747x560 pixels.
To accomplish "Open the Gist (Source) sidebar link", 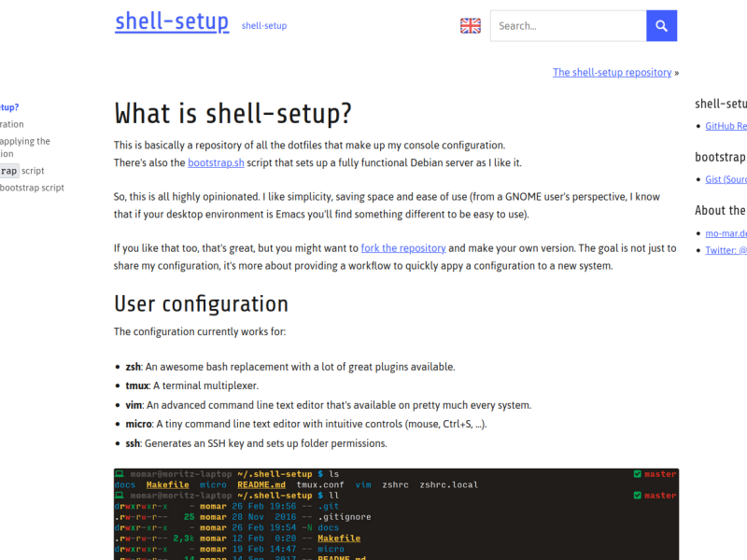I will (x=726, y=179).
